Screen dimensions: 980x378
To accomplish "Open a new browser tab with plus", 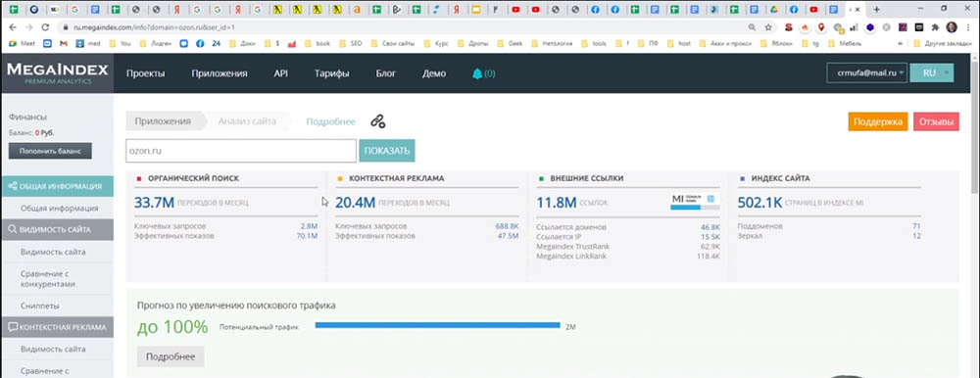I will pyautogui.click(x=877, y=10).
